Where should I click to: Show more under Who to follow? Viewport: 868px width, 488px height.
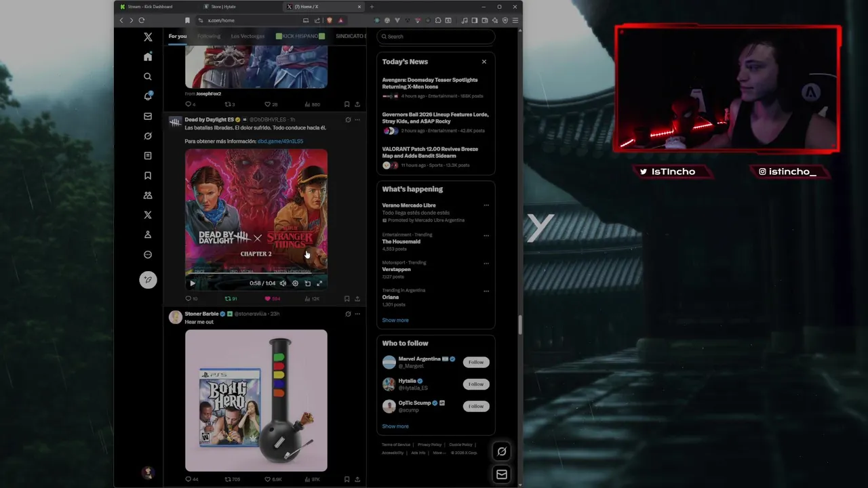[x=395, y=426]
